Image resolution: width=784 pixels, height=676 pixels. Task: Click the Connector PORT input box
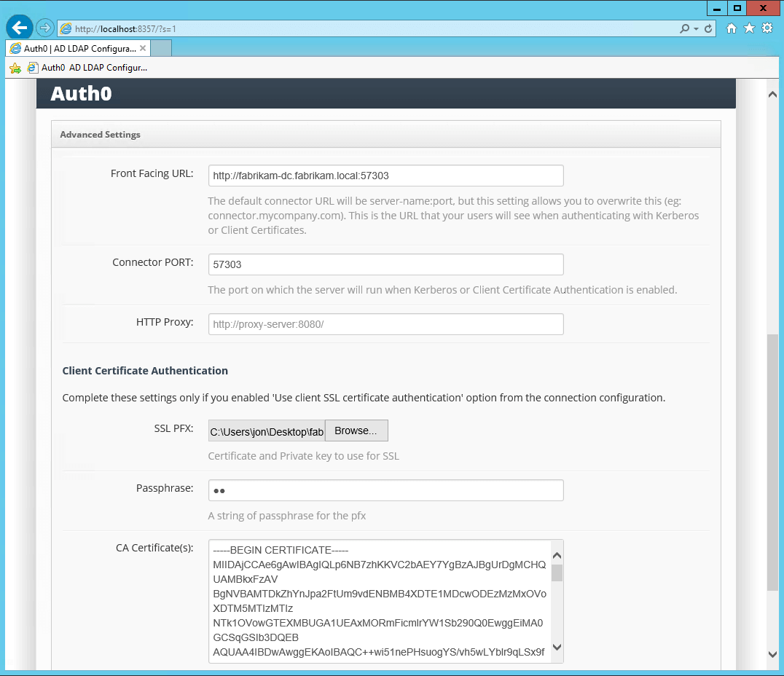coord(385,264)
